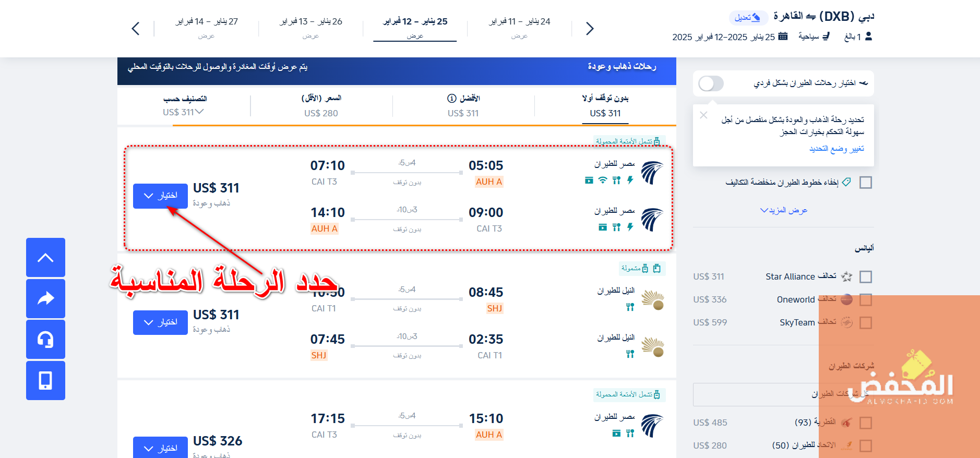Open the التصنيف حسب sort dropdown

tap(184, 105)
